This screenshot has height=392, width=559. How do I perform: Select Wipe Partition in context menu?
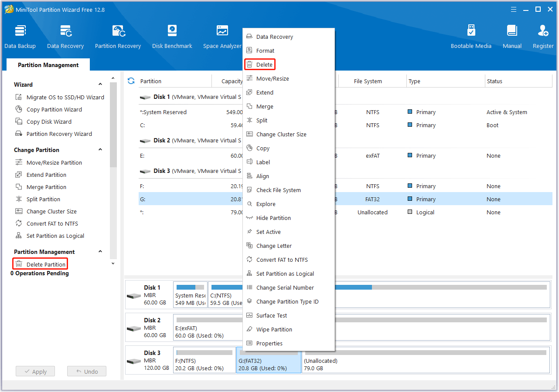point(289,330)
